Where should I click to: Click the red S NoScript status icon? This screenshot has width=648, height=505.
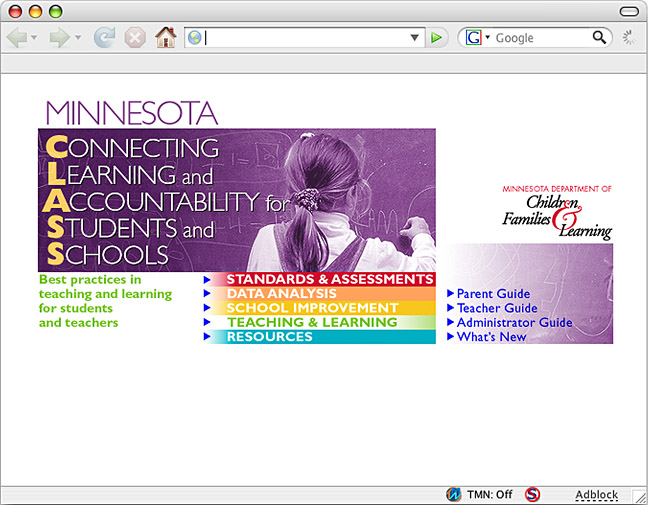(532, 494)
